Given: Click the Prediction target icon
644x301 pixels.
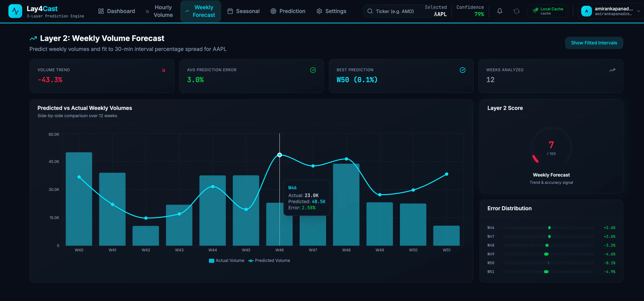Looking at the screenshot, I should click(273, 11).
